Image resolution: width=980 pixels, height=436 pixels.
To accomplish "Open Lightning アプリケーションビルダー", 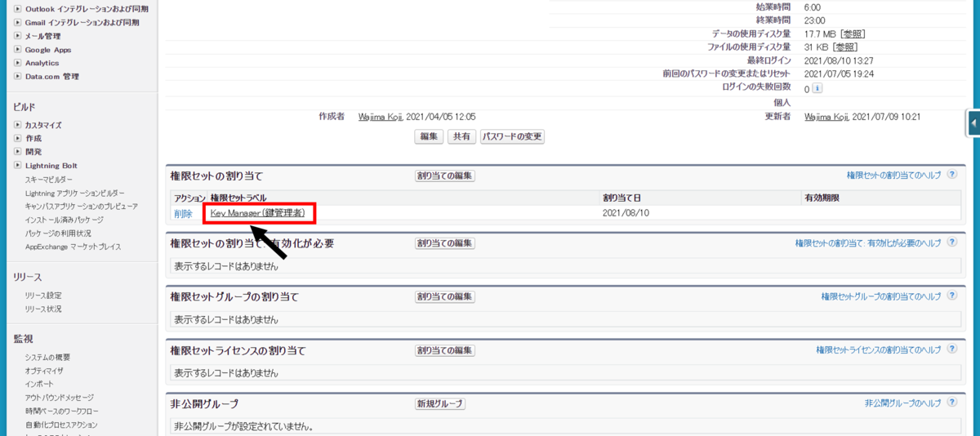I will (x=74, y=193).
